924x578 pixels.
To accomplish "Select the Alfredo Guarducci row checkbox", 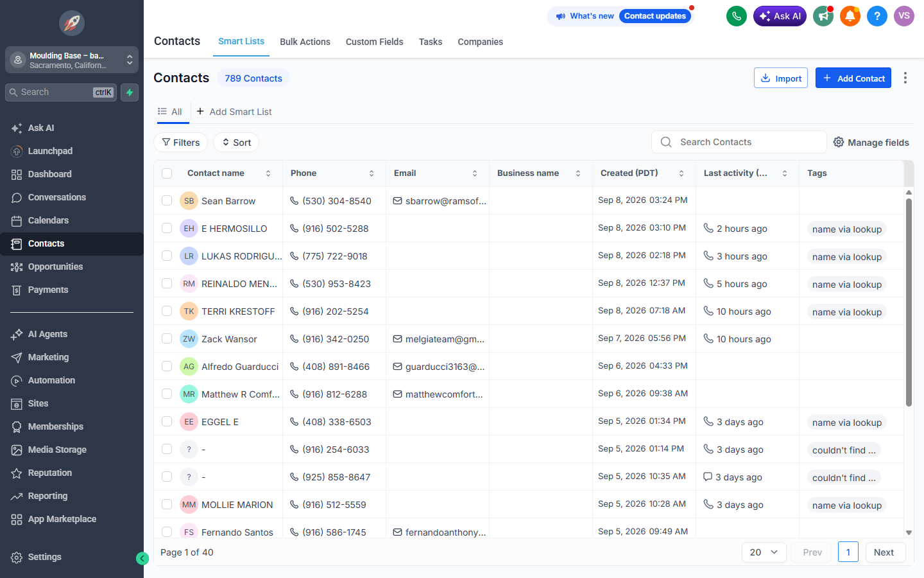I will 167,366.
